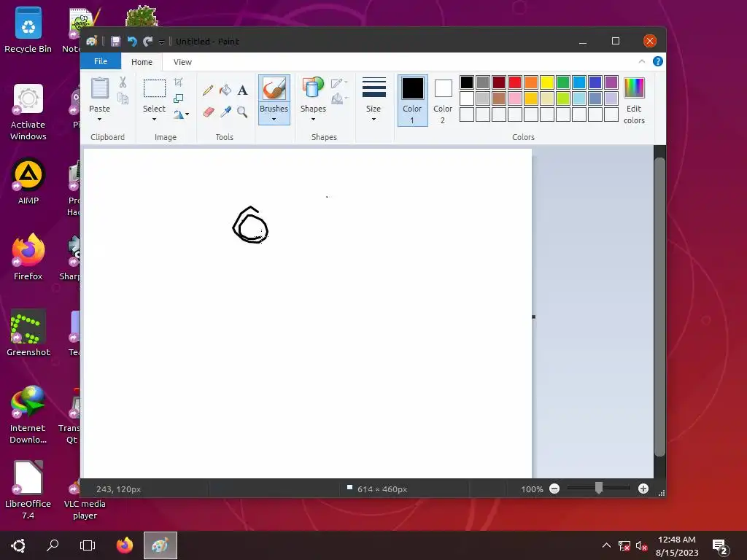
Task: Select the Pencil tool
Action: (208, 90)
